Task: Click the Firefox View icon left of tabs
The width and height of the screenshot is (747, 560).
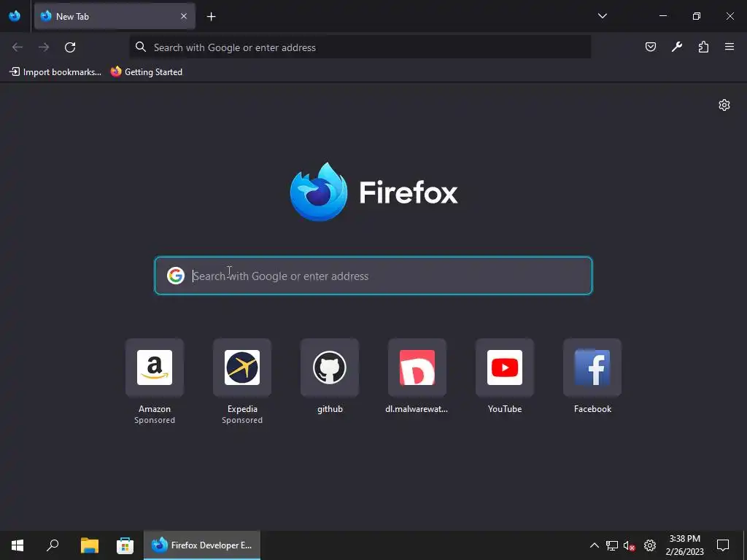Action: (x=15, y=16)
